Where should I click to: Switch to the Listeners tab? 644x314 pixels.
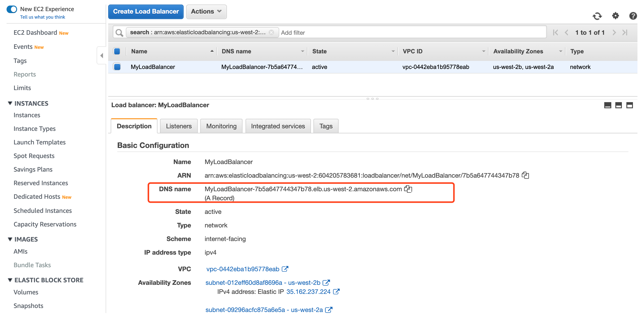tap(179, 126)
